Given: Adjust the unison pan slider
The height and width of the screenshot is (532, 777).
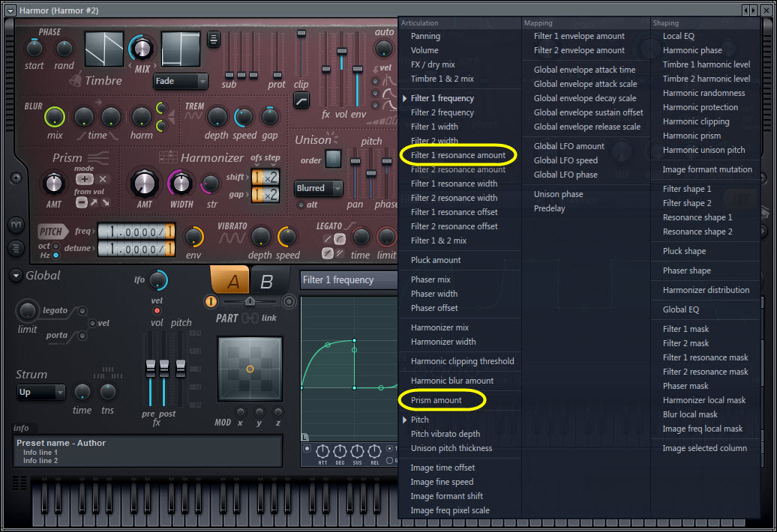Looking at the screenshot, I should [355, 162].
